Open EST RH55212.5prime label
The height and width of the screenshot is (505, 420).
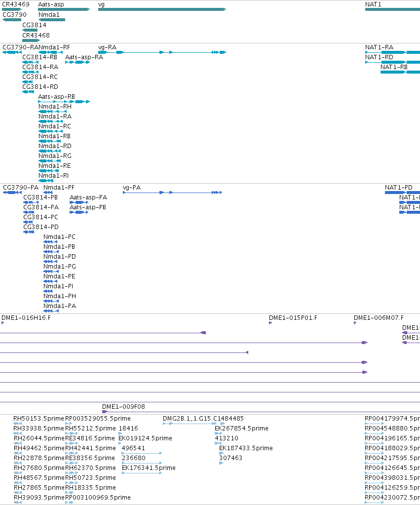coord(90,428)
